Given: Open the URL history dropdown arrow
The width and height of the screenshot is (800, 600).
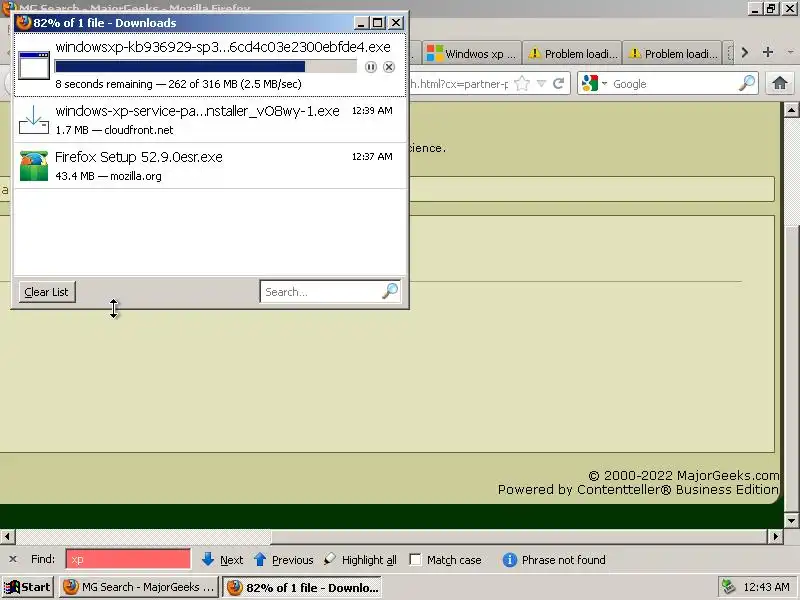Looking at the screenshot, I should tap(541, 83).
